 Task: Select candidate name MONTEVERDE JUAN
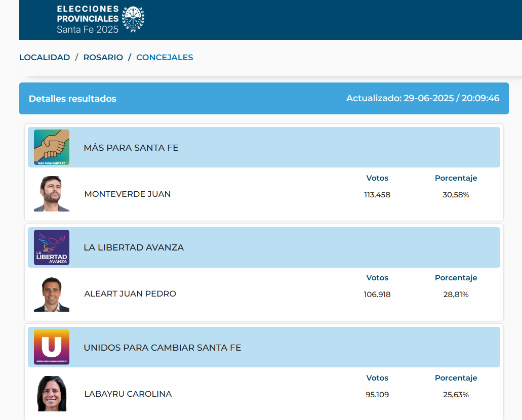(x=128, y=194)
